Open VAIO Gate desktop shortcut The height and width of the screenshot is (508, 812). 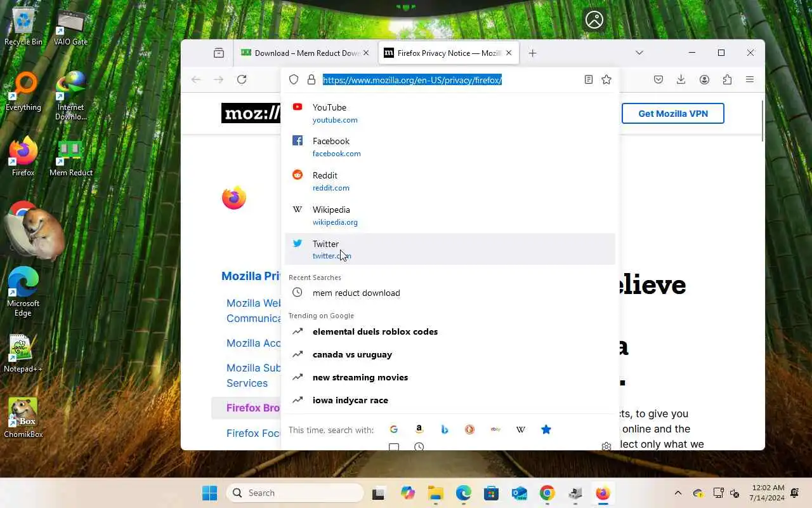coord(70,27)
